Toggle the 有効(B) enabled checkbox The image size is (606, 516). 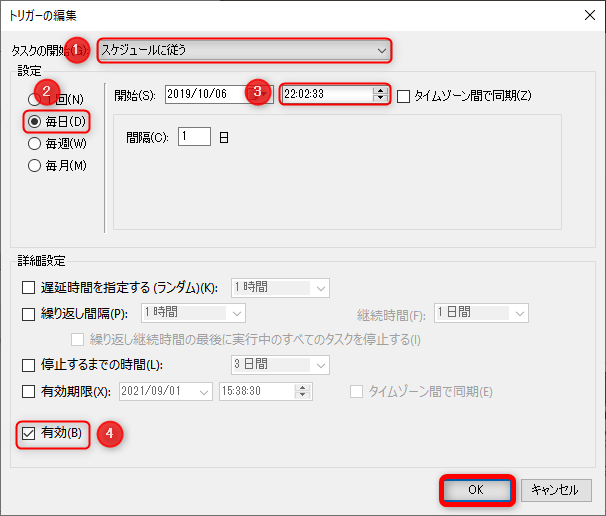coord(28,433)
